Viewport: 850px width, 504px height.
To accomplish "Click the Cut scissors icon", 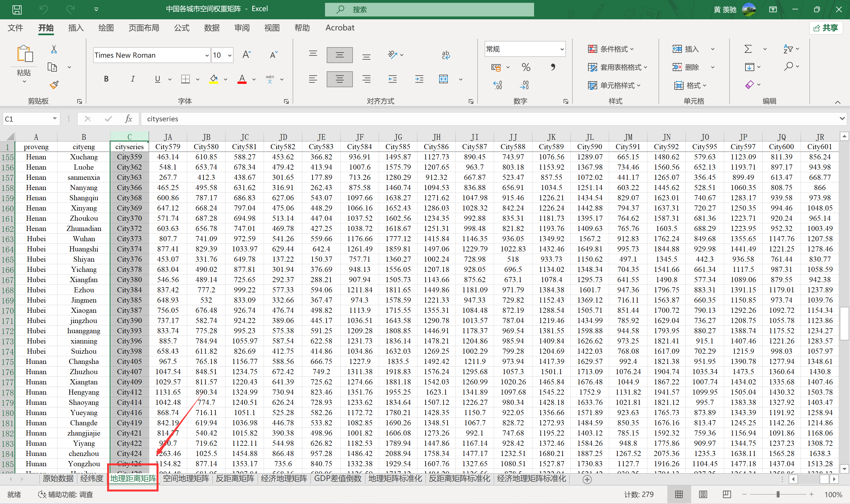I will pyautogui.click(x=54, y=49).
